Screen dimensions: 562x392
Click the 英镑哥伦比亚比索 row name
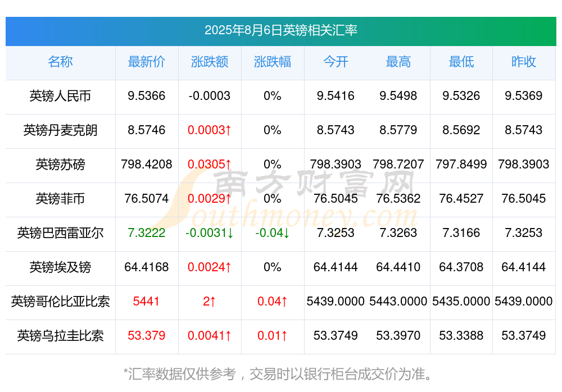pyautogui.click(x=60, y=302)
